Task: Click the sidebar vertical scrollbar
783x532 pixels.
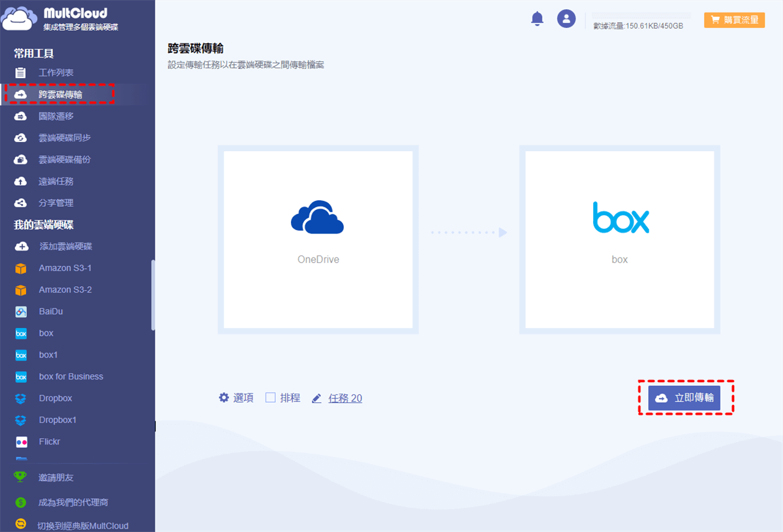Action: (x=153, y=295)
